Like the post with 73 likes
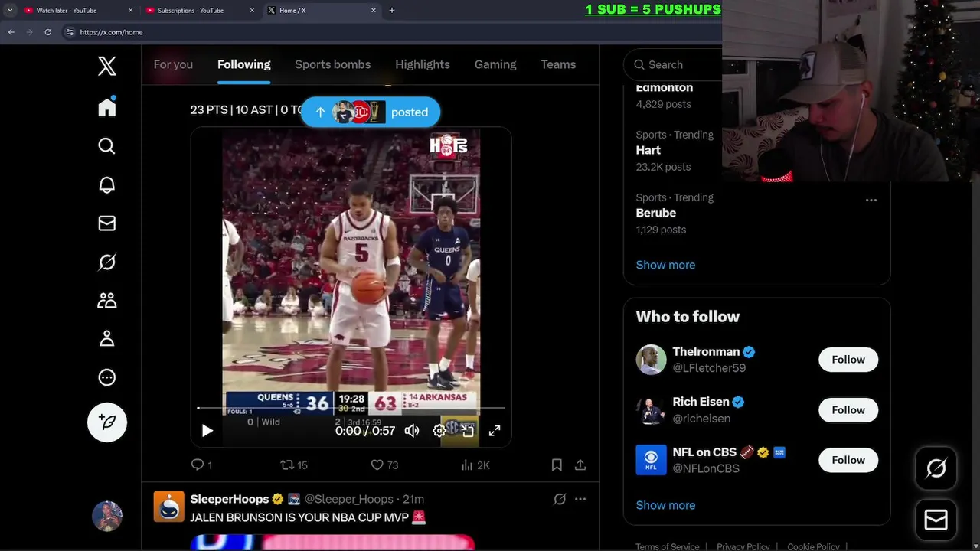The width and height of the screenshot is (980, 551). click(x=384, y=465)
